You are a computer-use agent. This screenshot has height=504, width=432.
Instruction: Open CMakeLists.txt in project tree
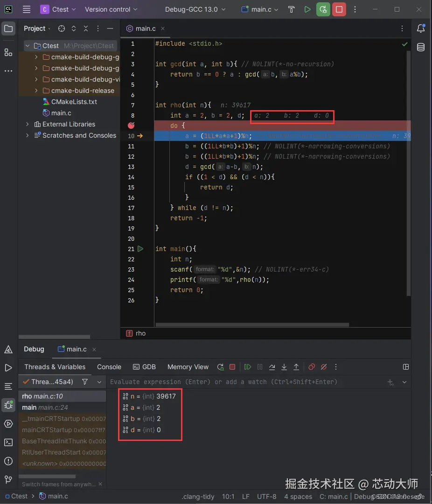click(74, 102)
